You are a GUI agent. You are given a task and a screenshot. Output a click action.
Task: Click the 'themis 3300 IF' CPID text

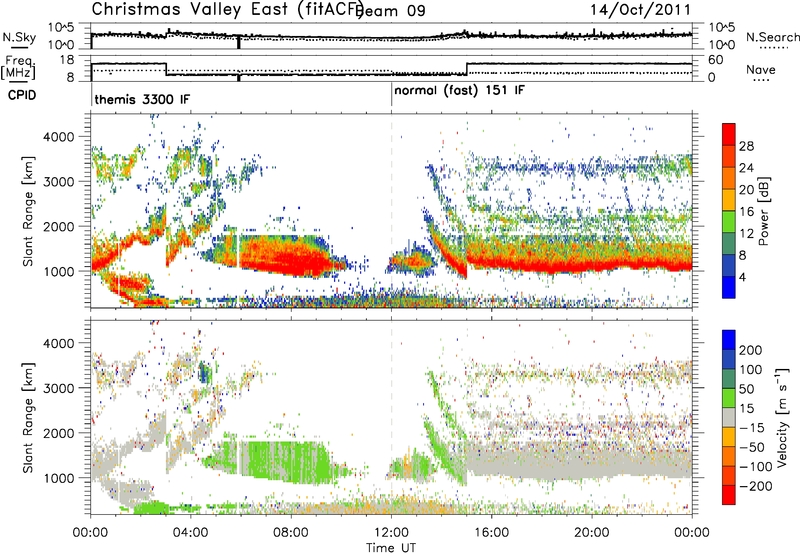point(142,99)
